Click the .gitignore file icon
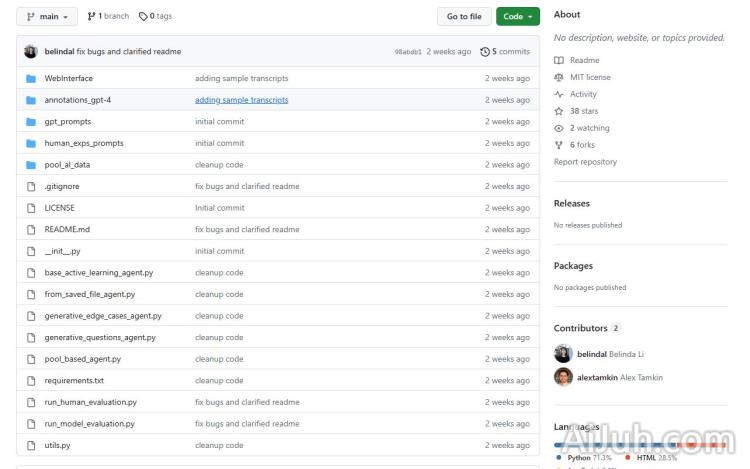Image resolution: width=750 pixels, height=469 pixels. (x=31, y=186)
